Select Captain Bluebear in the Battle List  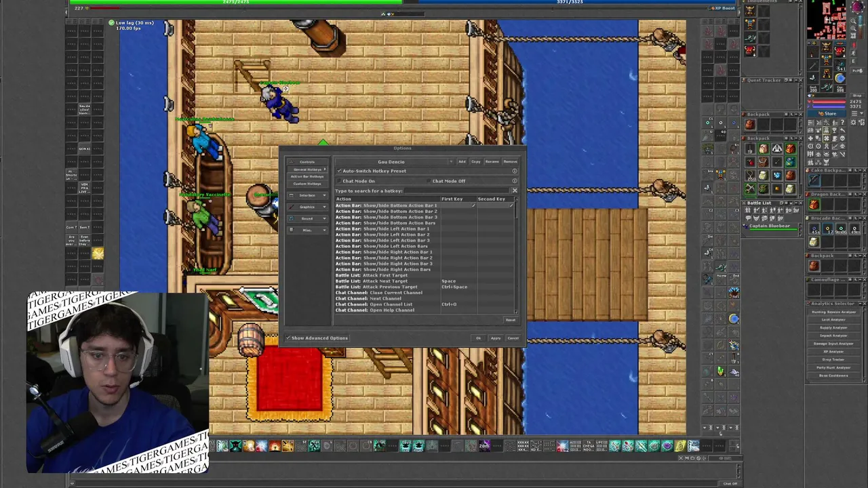(770, 226)
